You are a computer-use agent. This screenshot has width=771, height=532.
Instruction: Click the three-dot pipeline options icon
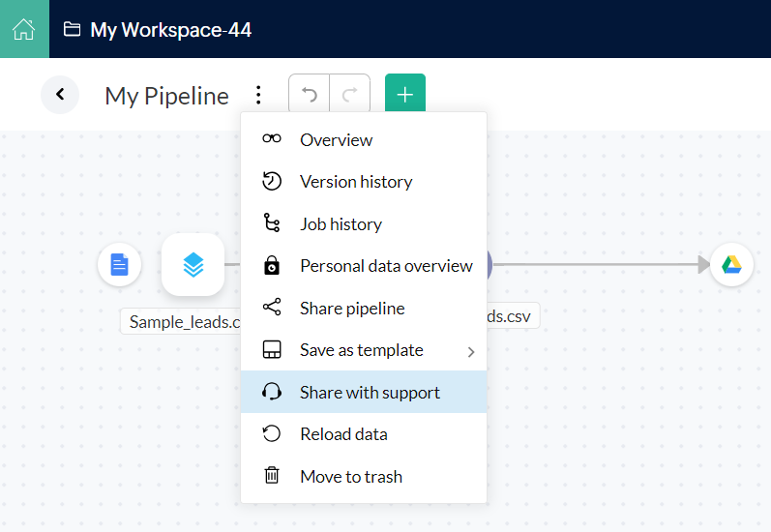(258, 95)
